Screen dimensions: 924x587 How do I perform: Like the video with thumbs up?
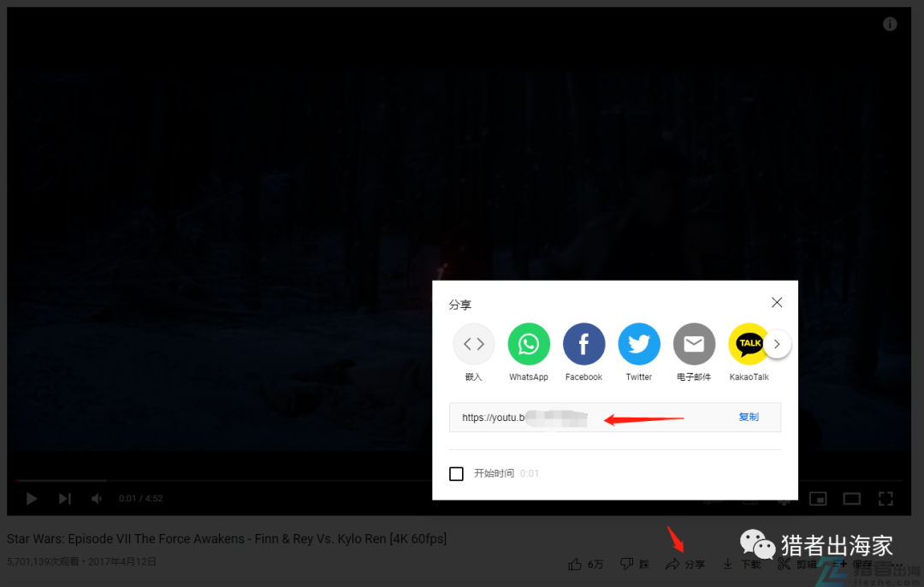point(586,564)
